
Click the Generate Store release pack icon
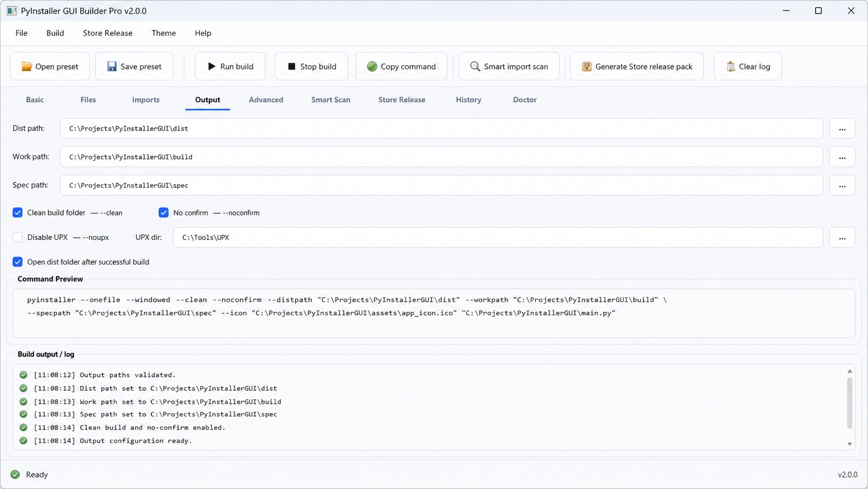[x=587, y=67]
